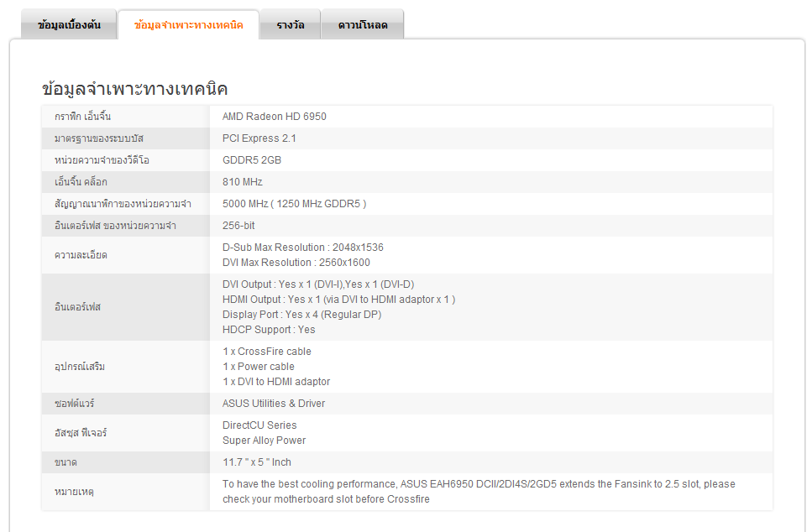Image resolution: width=812 pixels, height=532 pixels.
Task: Click the หมายเหตุ row label
Action: pos(74,492)
